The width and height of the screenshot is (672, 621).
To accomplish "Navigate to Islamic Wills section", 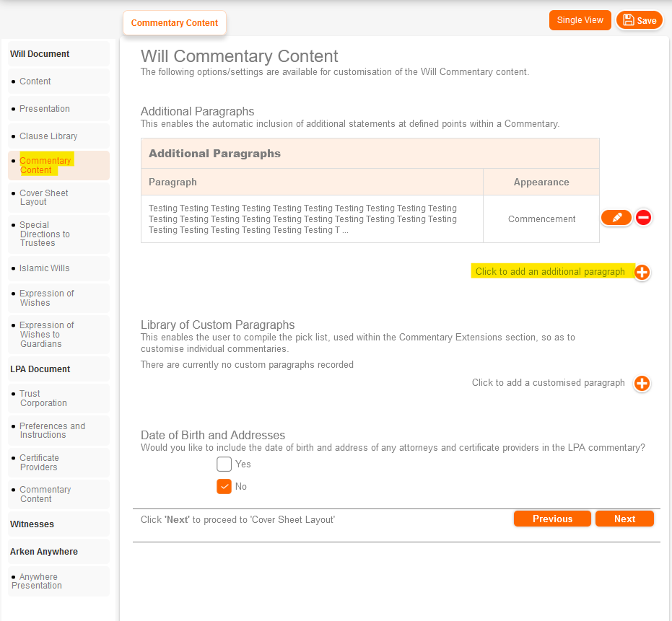I will [45, 268].
